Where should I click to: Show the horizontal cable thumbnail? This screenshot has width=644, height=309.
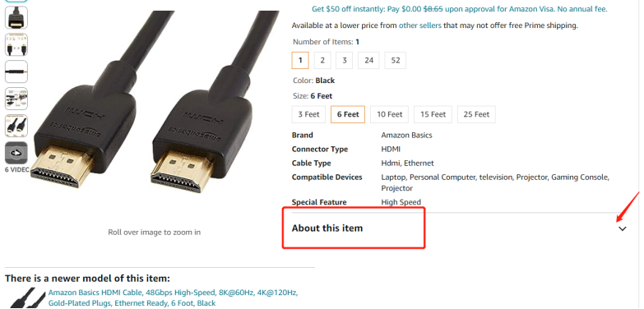click(x=16, y=71)
